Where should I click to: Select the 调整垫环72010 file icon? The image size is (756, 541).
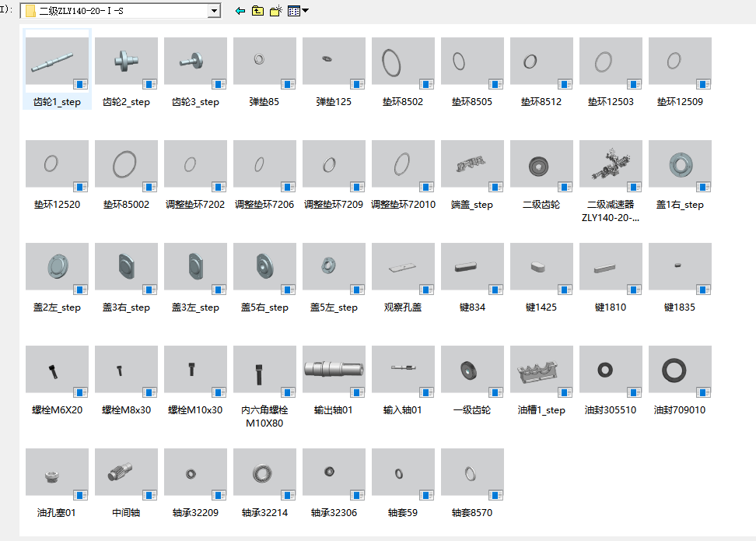coord(403,167)
